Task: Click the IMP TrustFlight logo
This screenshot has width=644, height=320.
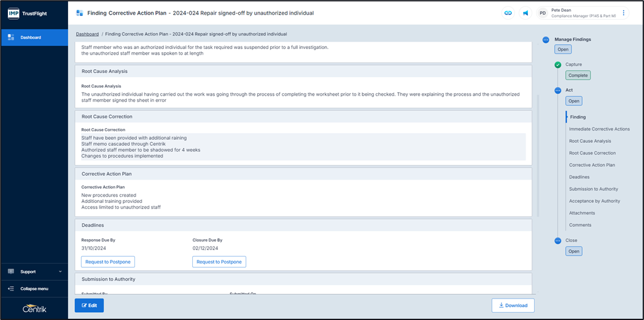Action: point(27,12)
